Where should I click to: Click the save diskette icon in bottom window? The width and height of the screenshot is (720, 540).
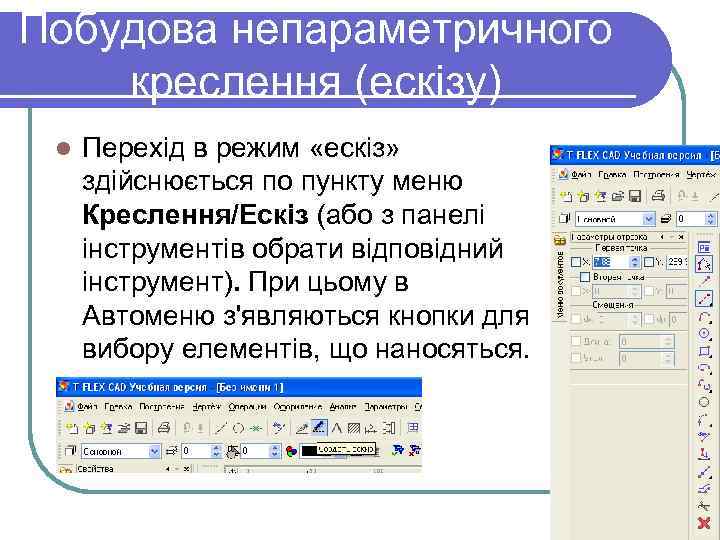pos(141,428)
